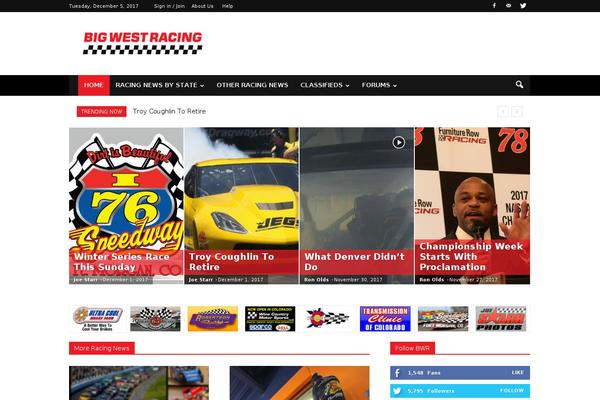Select the HOME menu item

[94, 85]
